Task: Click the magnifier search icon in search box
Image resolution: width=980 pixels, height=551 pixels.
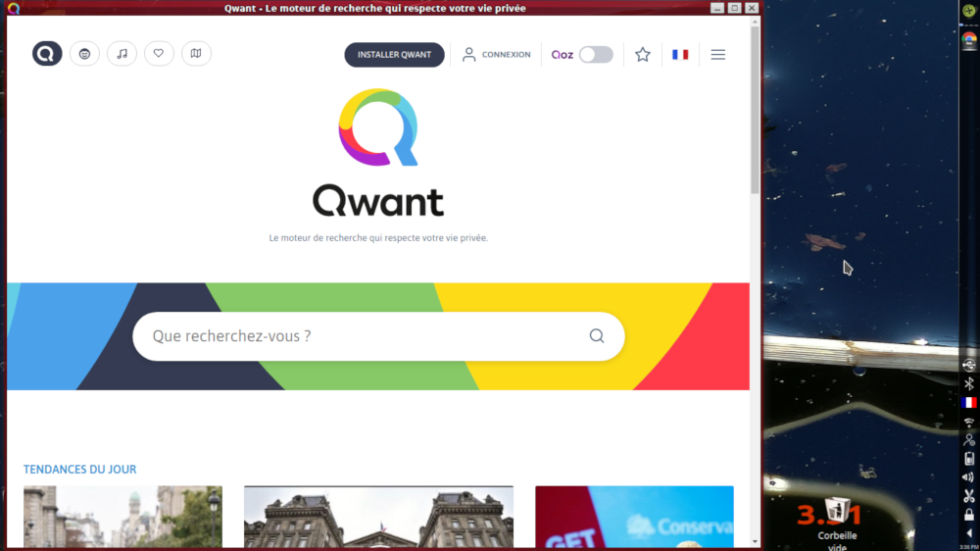Action: [597, 336]
